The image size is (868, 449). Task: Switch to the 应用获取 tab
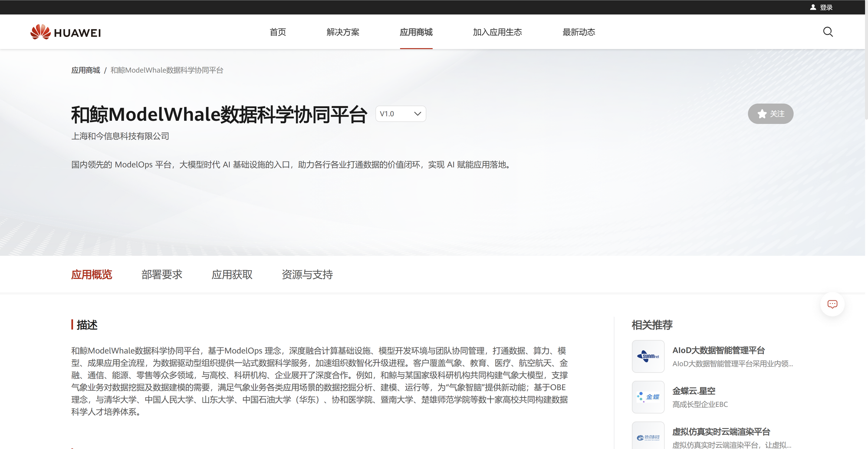click(232, 274)
